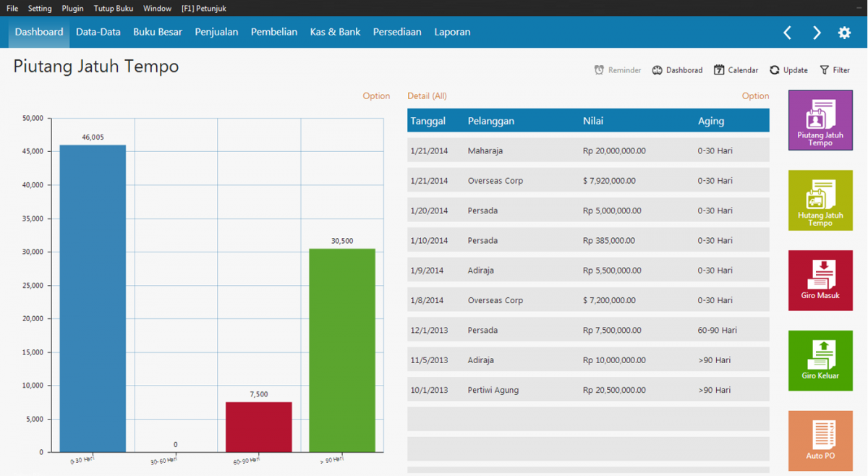Open the settings gear icon

pyautogui.click(x=843, y=32)
